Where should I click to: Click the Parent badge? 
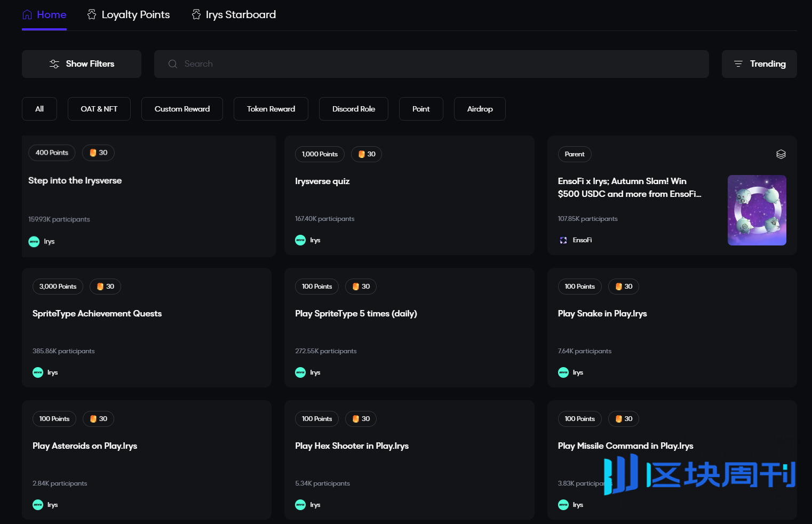point(575,154)
